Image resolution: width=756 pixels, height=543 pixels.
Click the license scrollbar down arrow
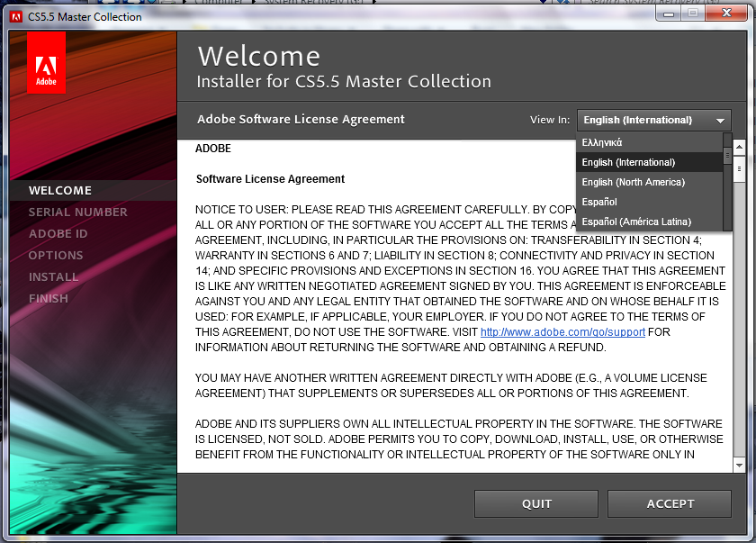pos(739,466)
